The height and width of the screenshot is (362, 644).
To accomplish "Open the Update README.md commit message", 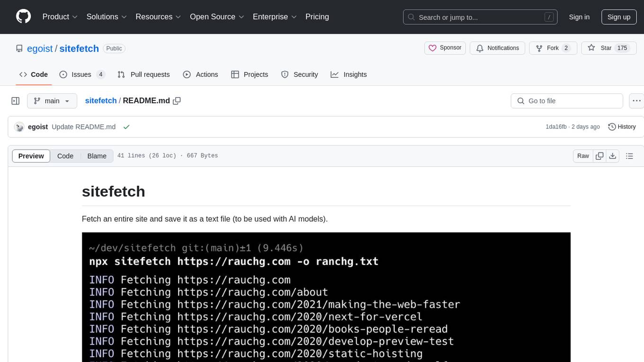I will pyautogui.click(x=84, y=127).
